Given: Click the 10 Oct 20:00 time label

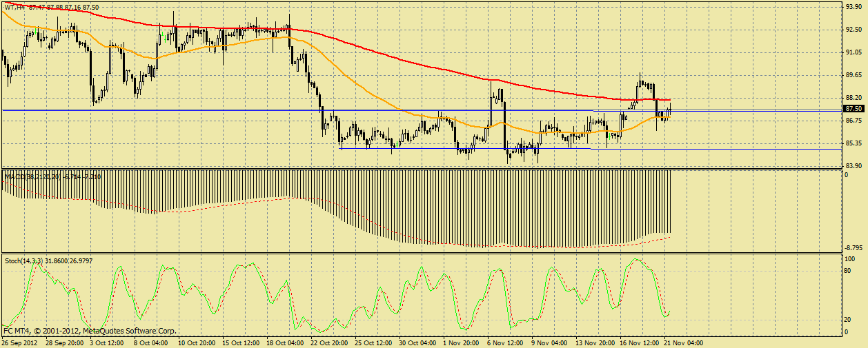Looking at the screenshot, I should point(196,342).
